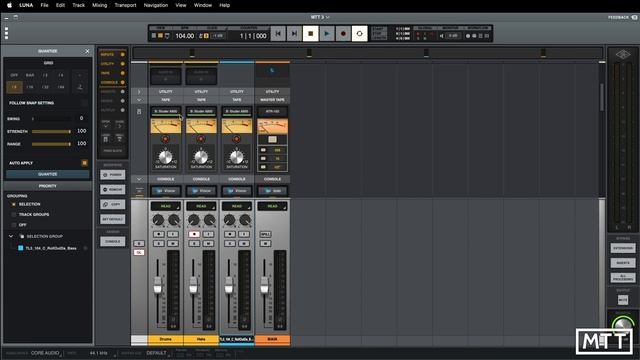Move the Drums track volume fader

click(158, 284)
